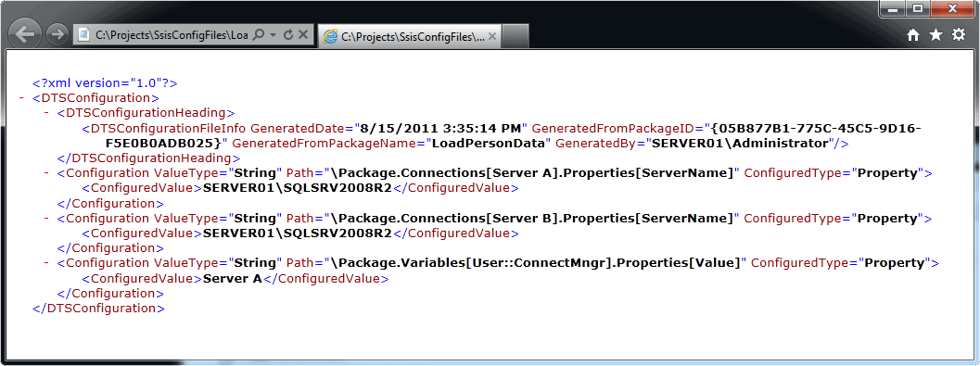Open Favorites star icon
This screenshot has width=980, height=366.
coord(935,35)
